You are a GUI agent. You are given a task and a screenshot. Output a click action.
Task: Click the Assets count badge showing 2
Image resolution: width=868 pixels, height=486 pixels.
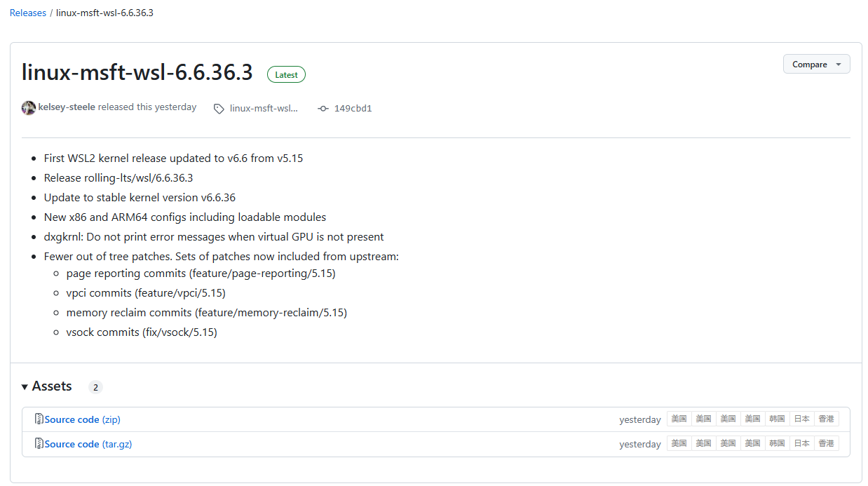pyautogui.click(x=95, y=387)
